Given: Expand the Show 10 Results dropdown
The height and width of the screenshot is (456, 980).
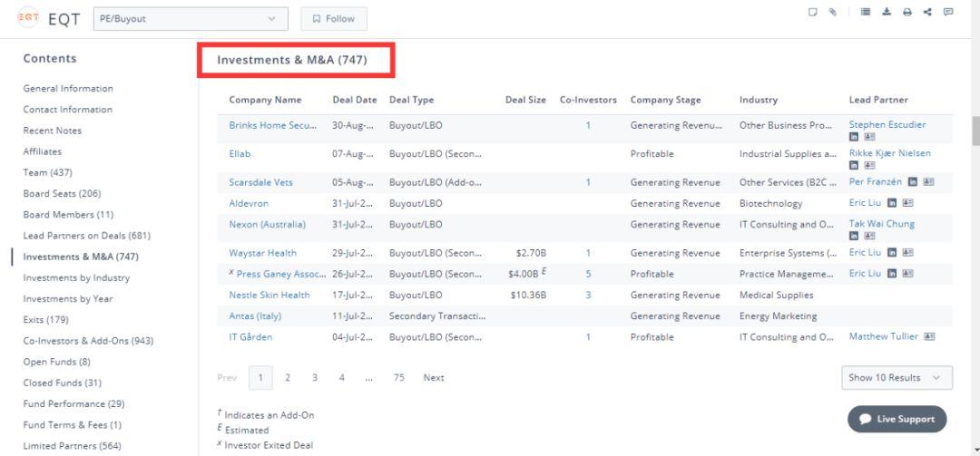Looking at the screenshot, I should (897, 377).
